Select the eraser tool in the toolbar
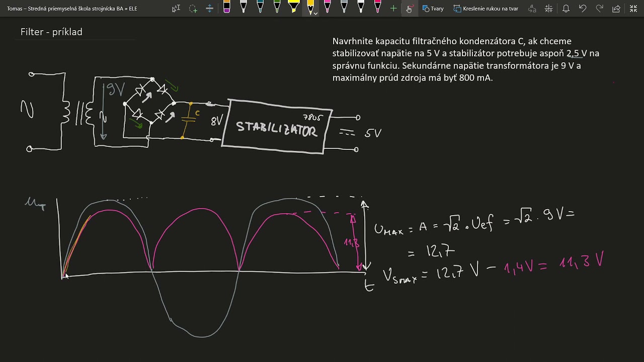Screen dimensions: 644x362 (226, 8)
